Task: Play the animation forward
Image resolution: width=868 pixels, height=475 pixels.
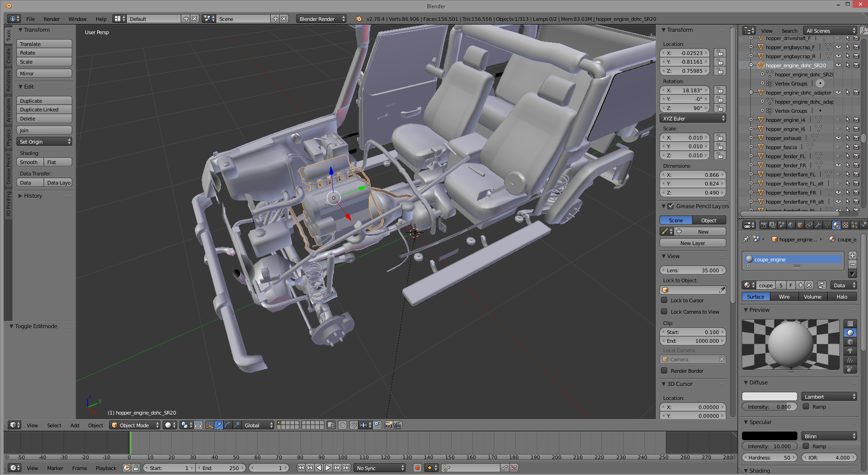Action: pos(328,468)
